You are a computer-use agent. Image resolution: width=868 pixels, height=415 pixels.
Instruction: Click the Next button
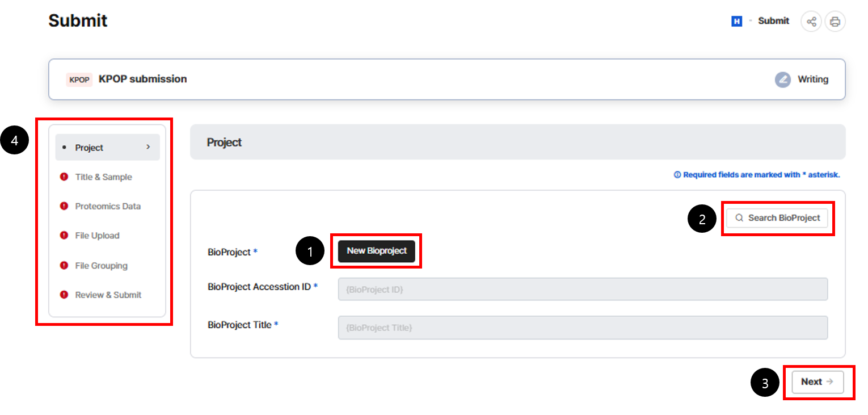pos(817,382)
